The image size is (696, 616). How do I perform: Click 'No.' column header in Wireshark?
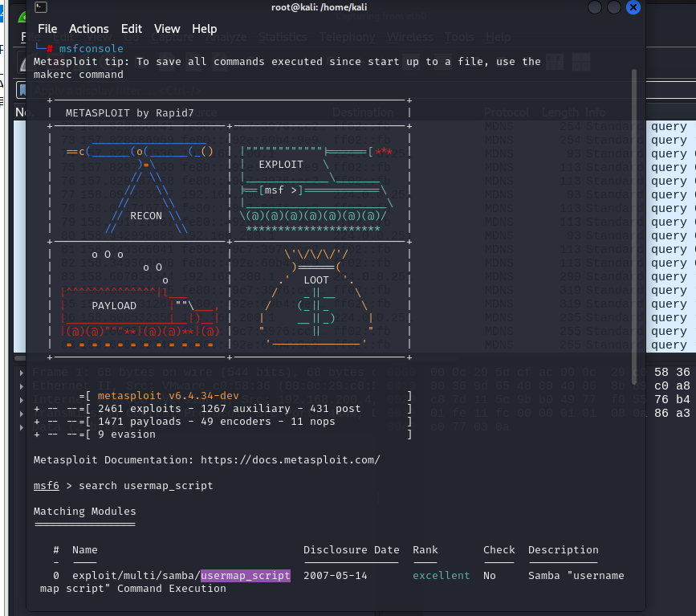(20, 112)
